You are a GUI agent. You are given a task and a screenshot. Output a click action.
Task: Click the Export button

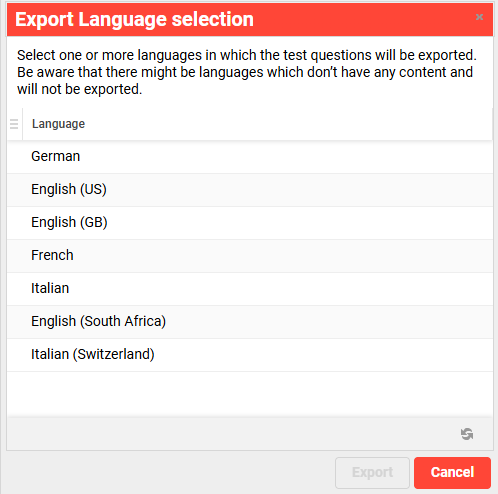(x=372, y=472)
